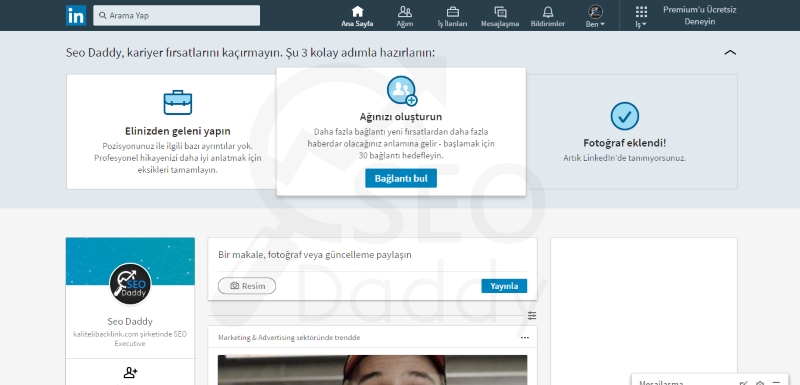800x385 pixels.
Task: Open feed sort settings icon
Action: click(x=532, y=316)
